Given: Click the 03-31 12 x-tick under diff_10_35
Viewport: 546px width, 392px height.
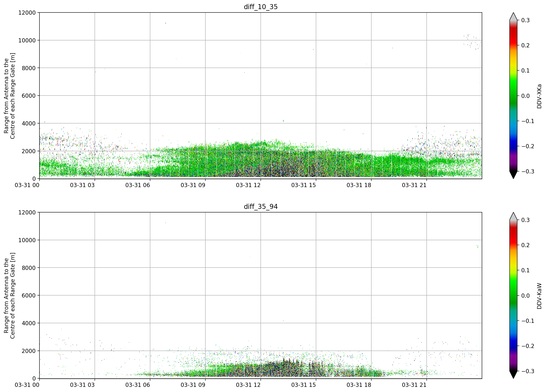Looking at the screenshot, I should [x=248, y=185].
